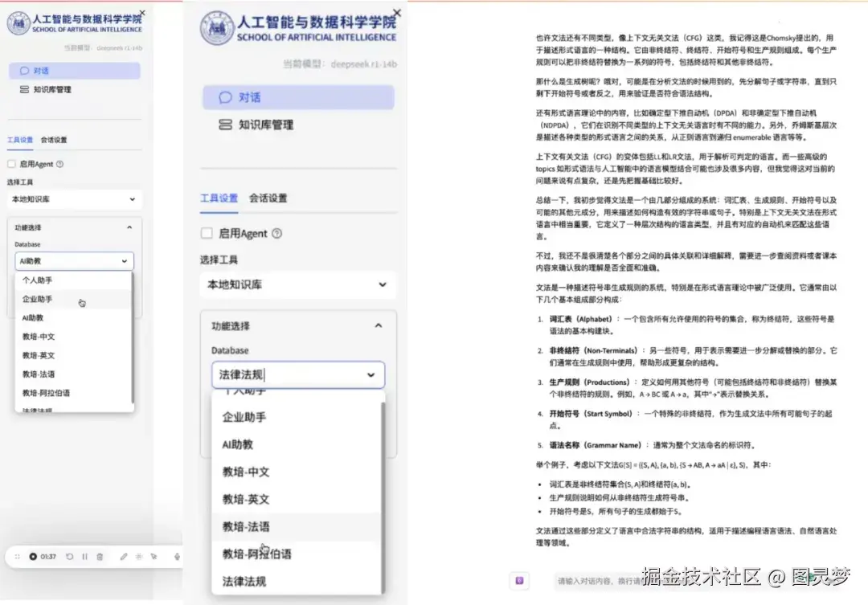This screenshot has height=605, width=868.
Task: Switch to the 工具设置 tab in small panel
Action: pyautogui.click(x=20, y=140)
